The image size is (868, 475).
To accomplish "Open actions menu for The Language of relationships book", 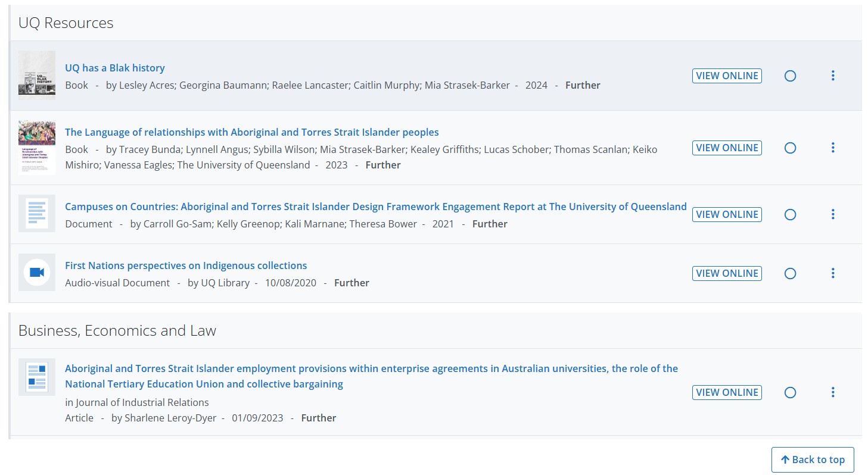I will pyautogui.click(x=833, y=148).
